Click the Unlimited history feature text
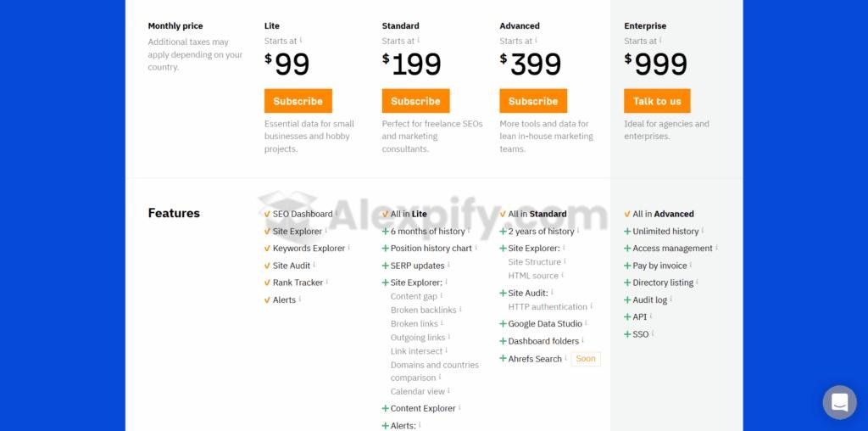 coord(665,231)
